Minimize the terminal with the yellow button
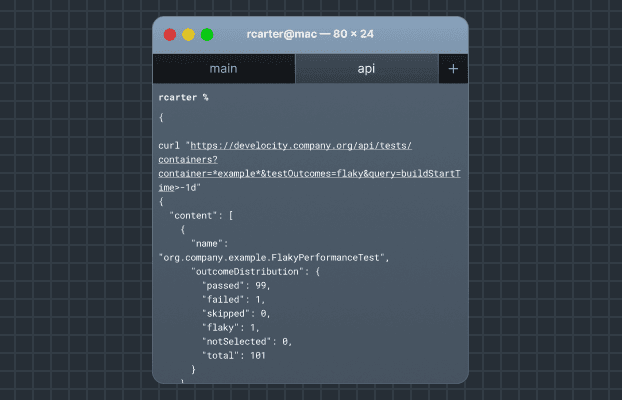 (x=189, y=35)
